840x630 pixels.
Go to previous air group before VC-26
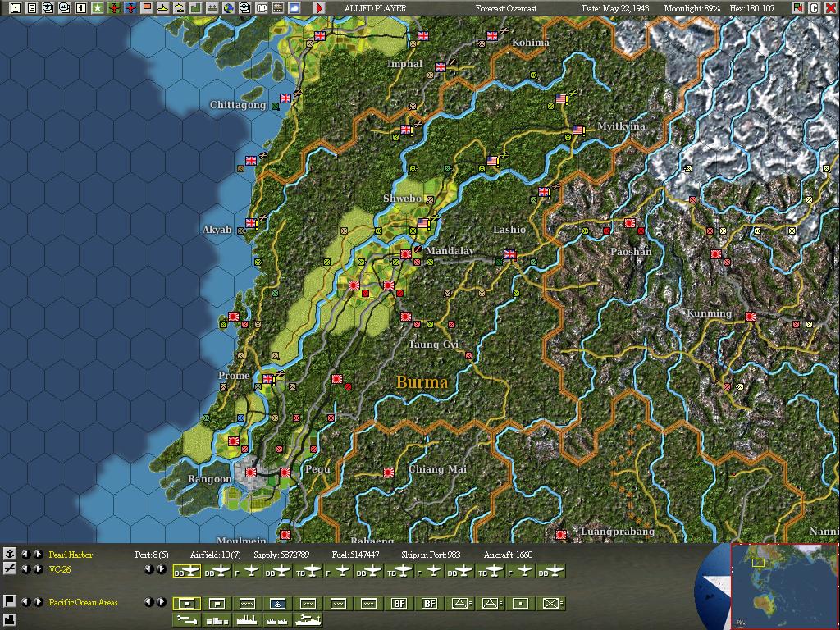[25, 569]
